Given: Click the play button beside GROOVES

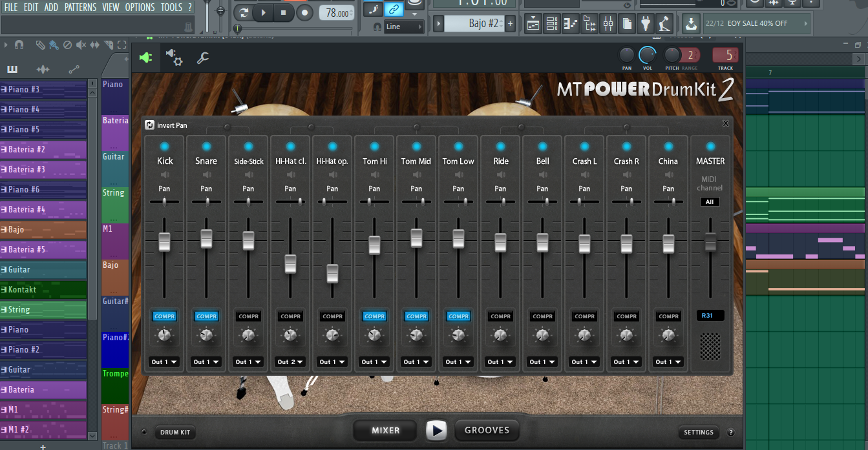Looking at the screenshot, I should point(437,431).
